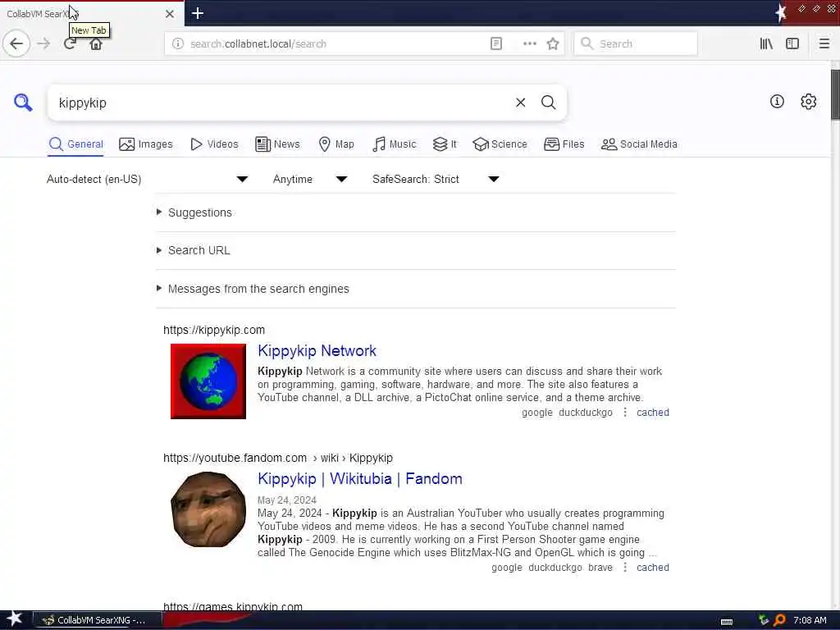Open the SafeSearch: Strict dropdown

tap(436, 179)
